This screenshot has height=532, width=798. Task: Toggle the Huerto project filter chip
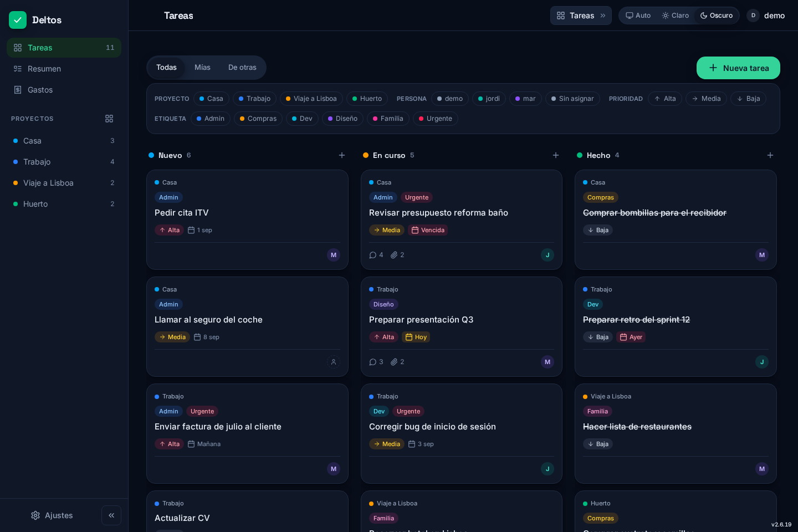pyautogui.click(x=367, y=99)
